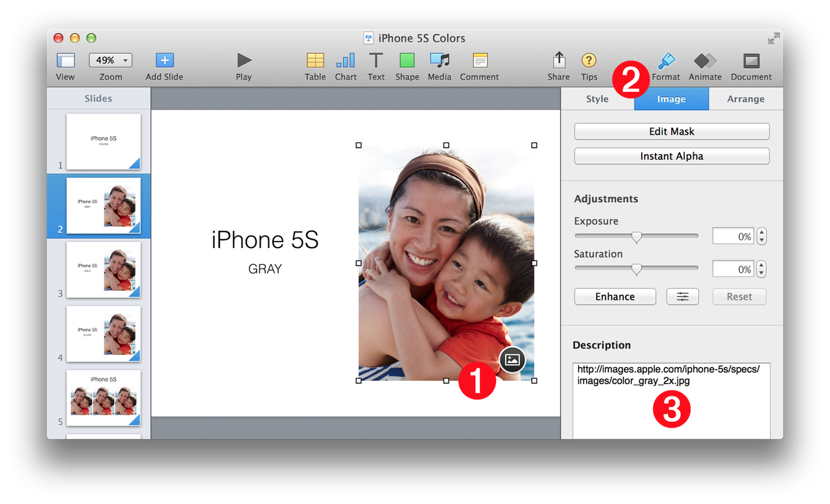Enter full screen with title bar arrows
The height and width of the screenshot is (504, 830).
tap(774, 38)
